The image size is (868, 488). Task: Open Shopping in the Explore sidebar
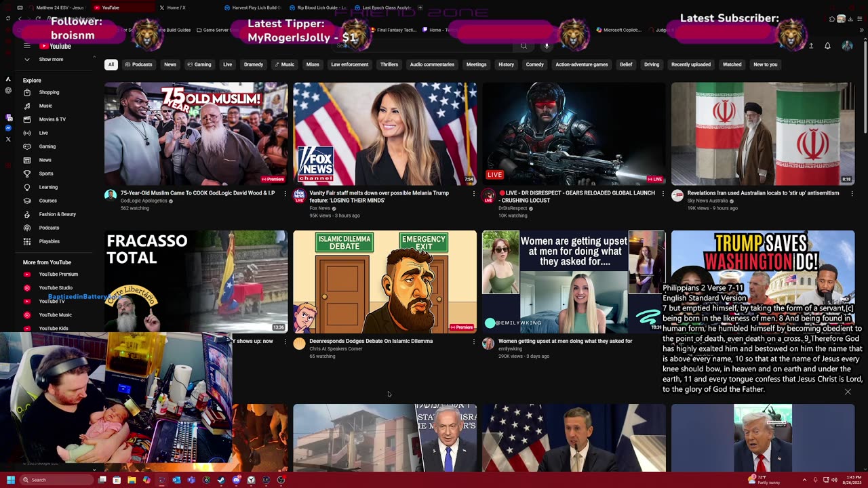[49, 92]
